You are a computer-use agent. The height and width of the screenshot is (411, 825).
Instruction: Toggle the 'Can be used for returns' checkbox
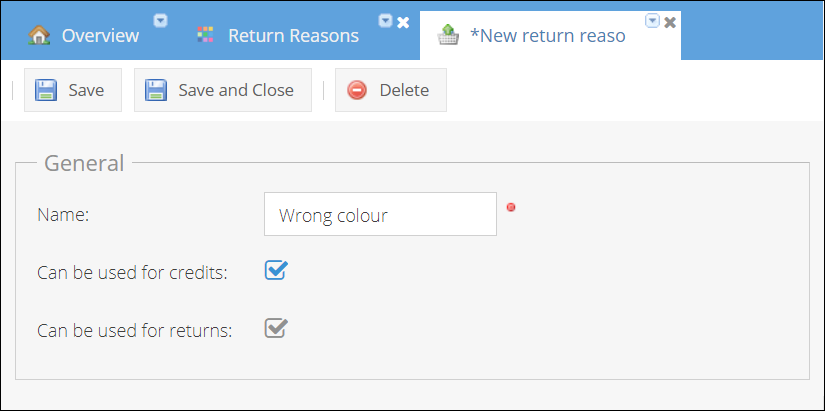pos(275,328)
